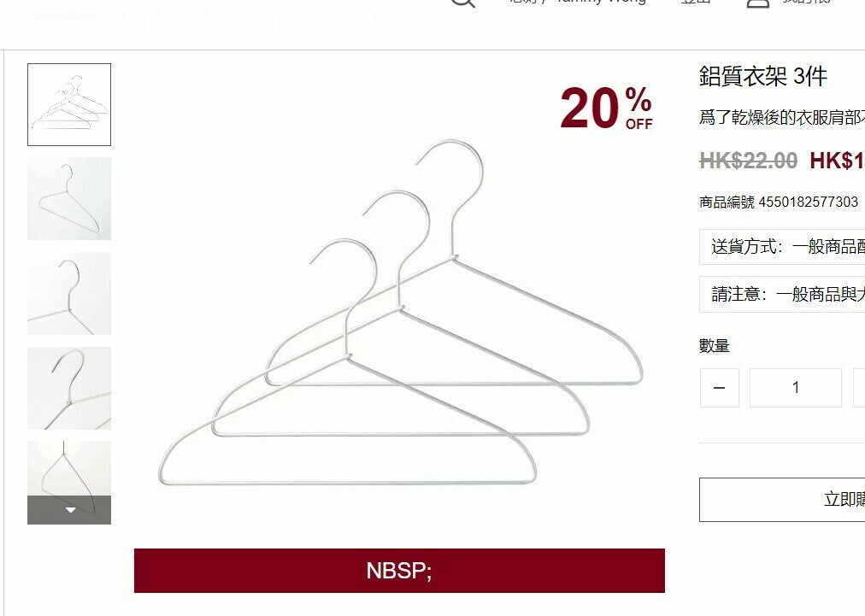Screen dimensions: 865x616
Task: Select the third hook close-up thumbnail
Action: tap(69, 293)
